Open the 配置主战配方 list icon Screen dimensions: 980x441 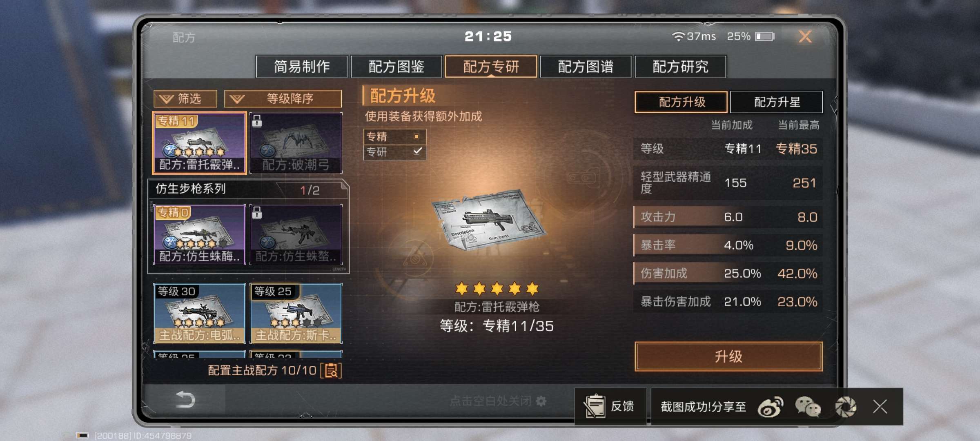tap(331, 370)
